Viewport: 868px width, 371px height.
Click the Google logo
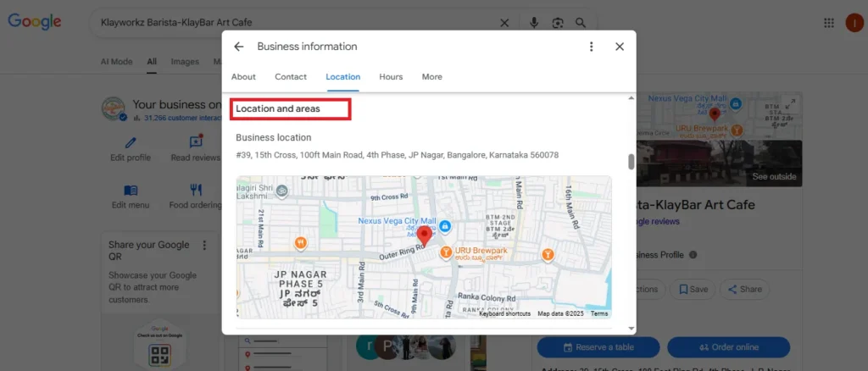coord(34,22)
